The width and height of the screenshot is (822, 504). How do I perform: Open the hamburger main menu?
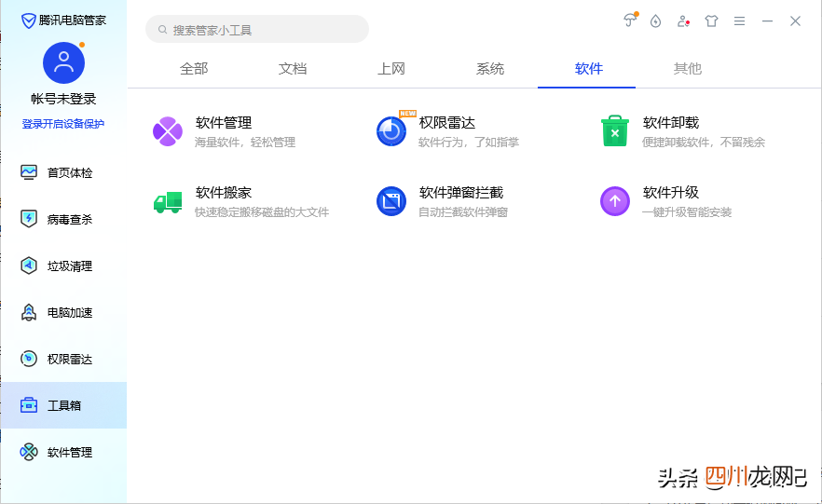pos(739,20)
